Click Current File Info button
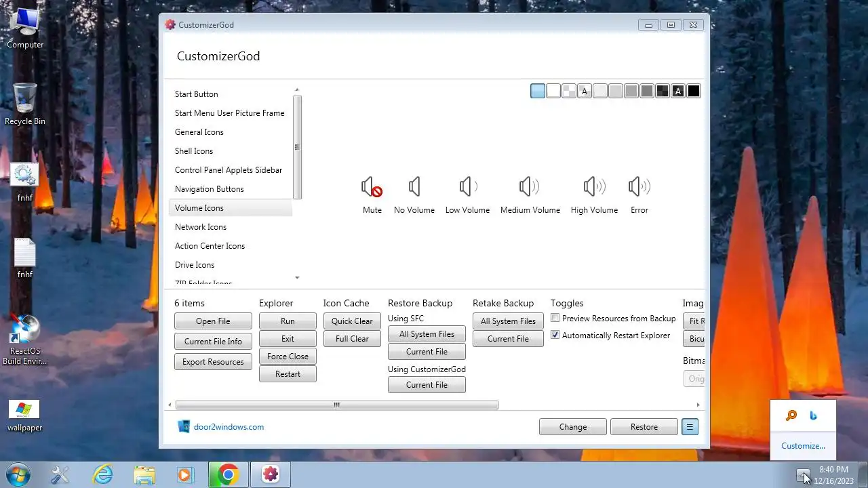 pyautogui.click(x=213, y=342)
